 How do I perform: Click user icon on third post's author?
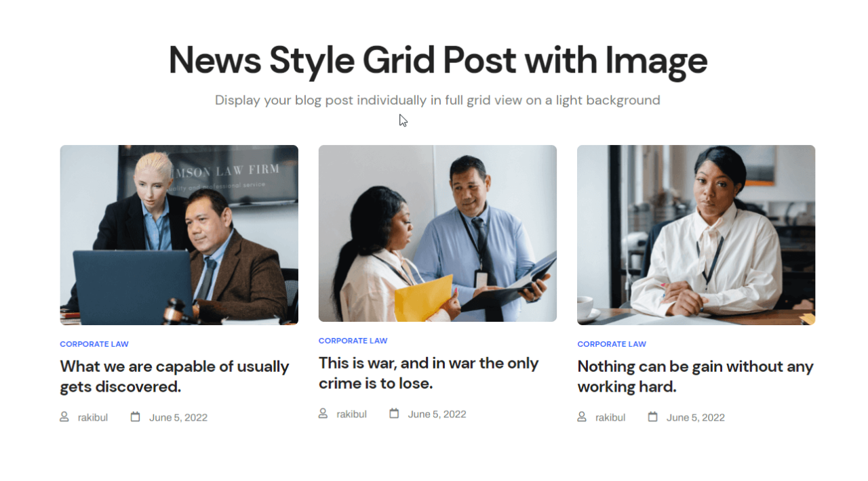tap(582, 417)
